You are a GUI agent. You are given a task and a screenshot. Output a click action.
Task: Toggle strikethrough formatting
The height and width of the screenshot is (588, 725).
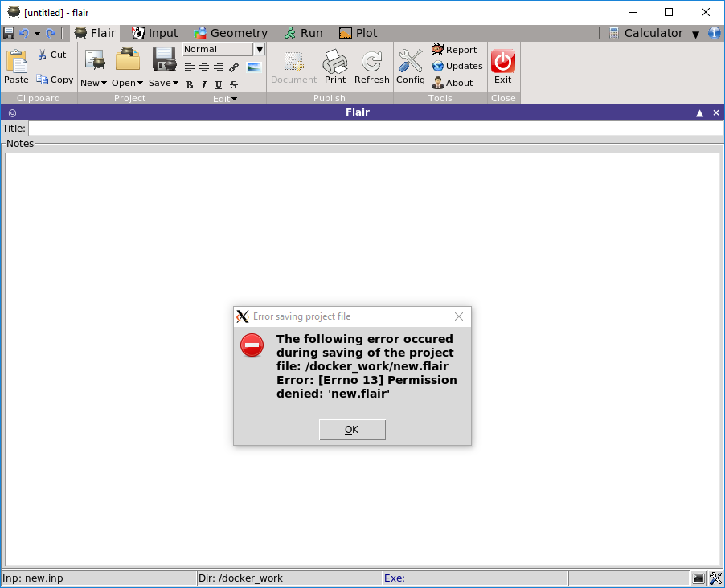234,84
